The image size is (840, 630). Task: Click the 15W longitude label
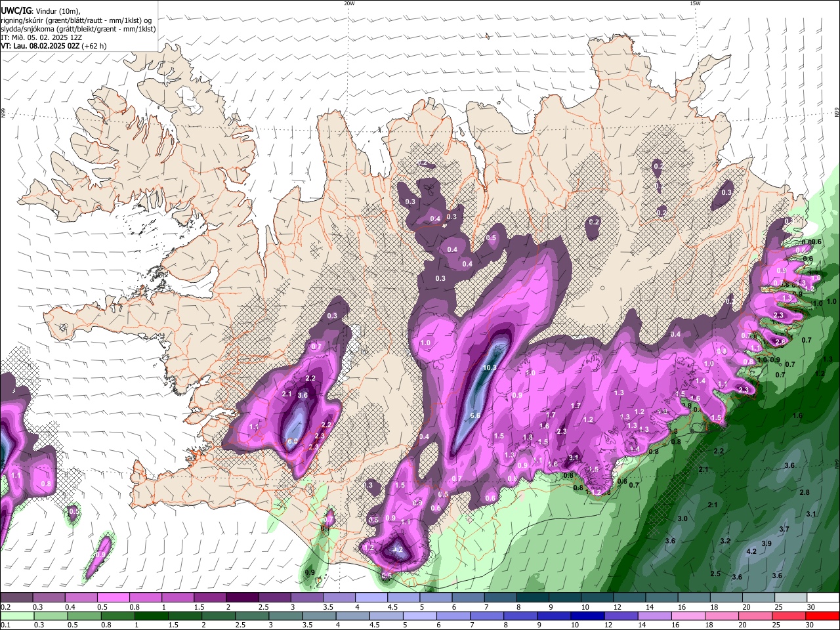[695, 3]
